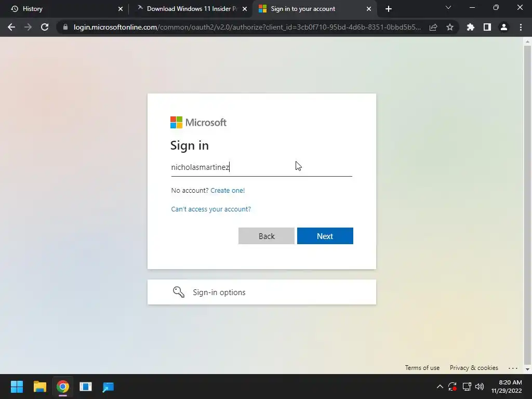Minimize the Chrome window
Image resolution: width=532 pixels, height=399 pixels.
472,7
